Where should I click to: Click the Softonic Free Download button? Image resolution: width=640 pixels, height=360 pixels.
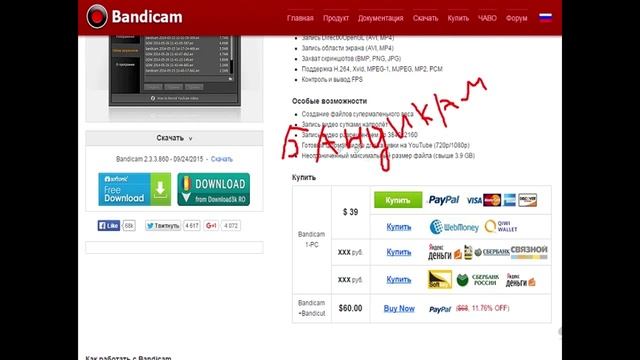pyautogui.click(x=135, y=189)
